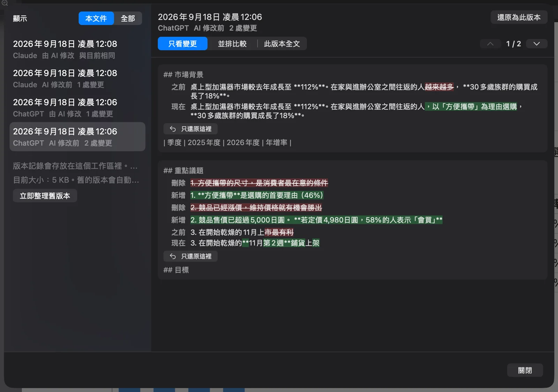Open Claude AI 修改前 1 處變更 version
The width and height of the screenshot is (558, 392).
tap(77, 79)
